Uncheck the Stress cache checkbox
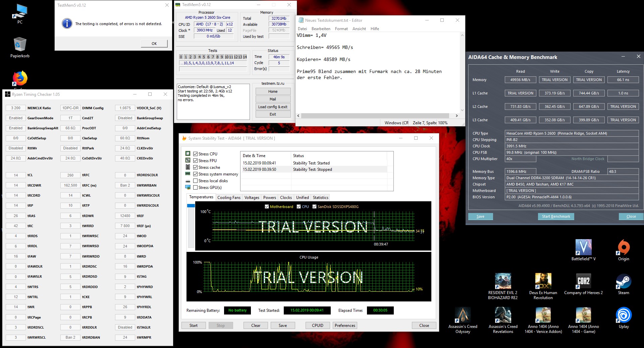This screenshot has height=348, width=644. point(195,167)
